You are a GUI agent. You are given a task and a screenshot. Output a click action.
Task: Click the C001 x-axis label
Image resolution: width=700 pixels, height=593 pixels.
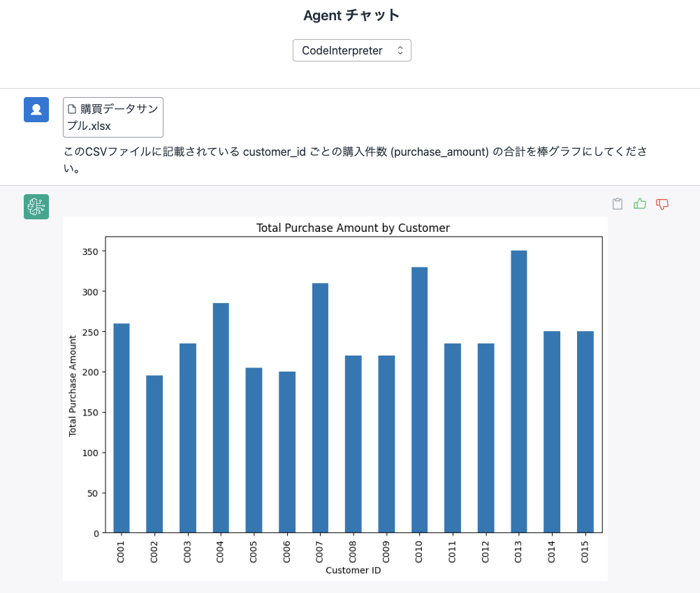tap(121, 552)
